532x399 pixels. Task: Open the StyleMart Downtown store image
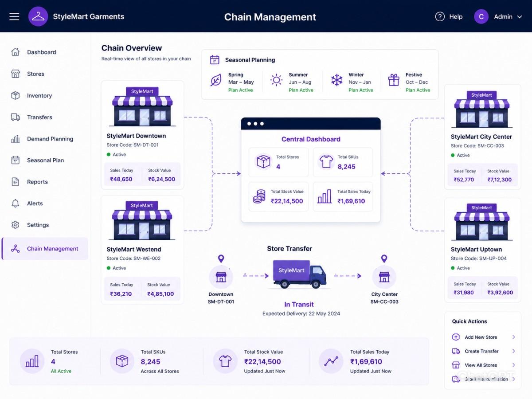tap(142, 106)
